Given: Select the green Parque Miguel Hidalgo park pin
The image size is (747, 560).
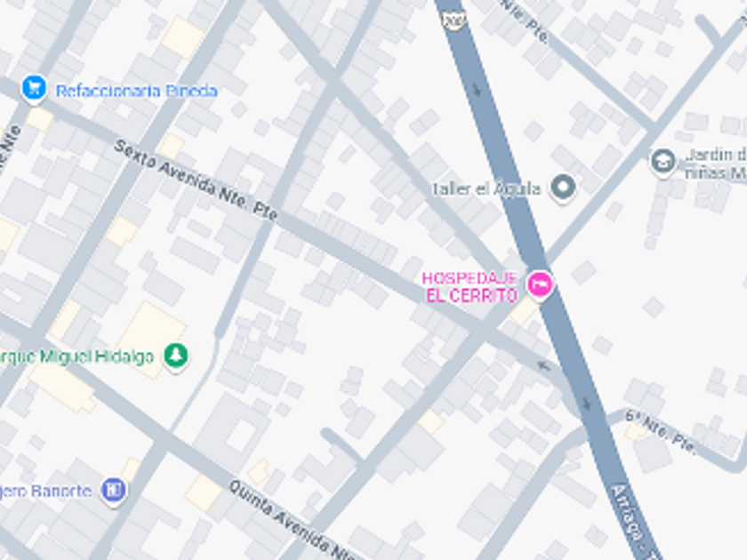Looking at the screenshot, I should coord(176,357).
